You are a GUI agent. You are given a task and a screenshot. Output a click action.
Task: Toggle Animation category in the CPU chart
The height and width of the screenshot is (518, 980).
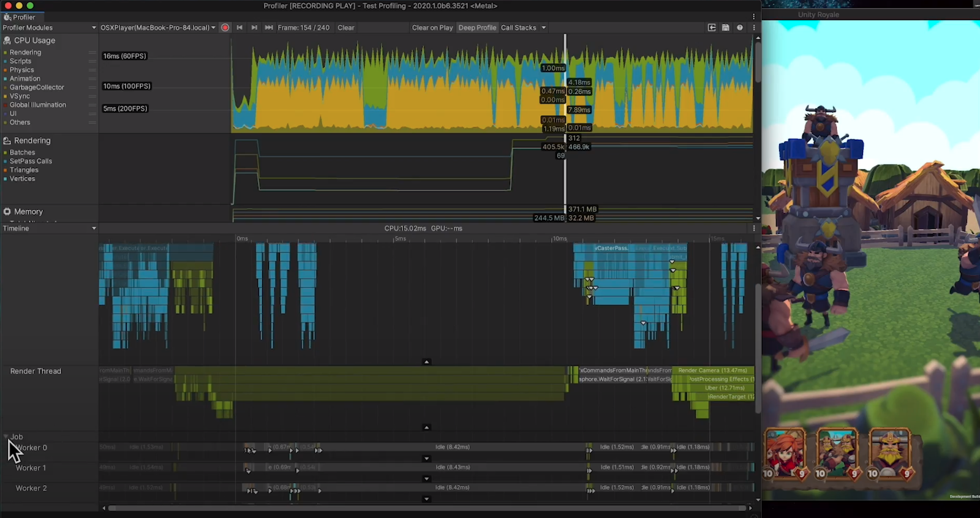pos(21,78)
